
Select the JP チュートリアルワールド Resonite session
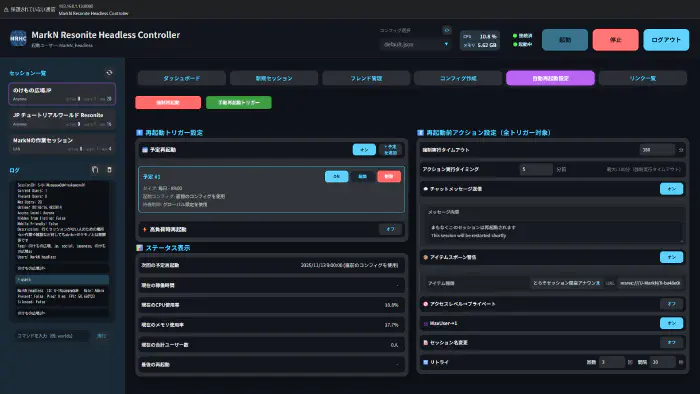click(x=62, y=119)
